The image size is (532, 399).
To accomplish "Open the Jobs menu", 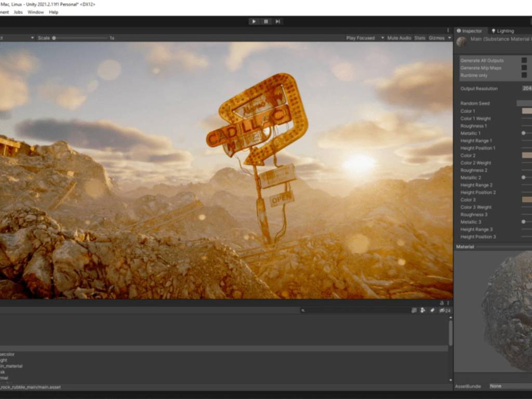I will (18, 12).
